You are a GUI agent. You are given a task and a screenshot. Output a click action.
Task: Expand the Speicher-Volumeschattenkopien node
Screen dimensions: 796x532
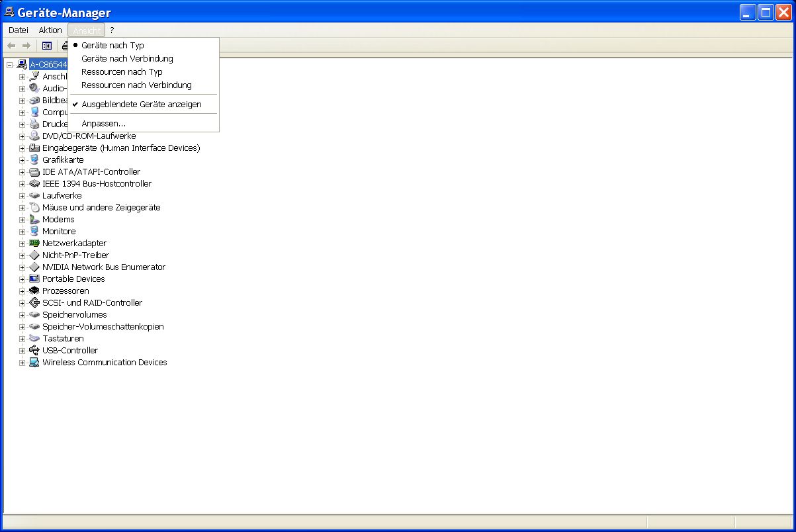[x=22, y=326]
